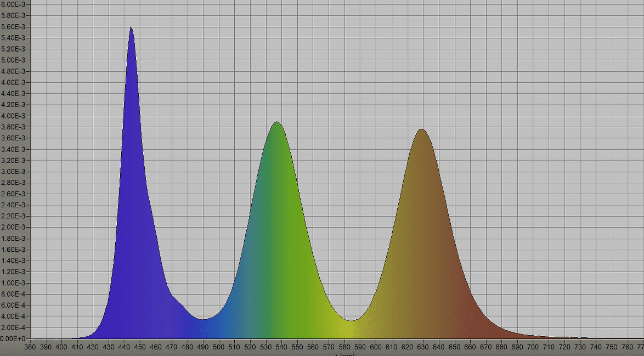Screen dimensions: 644x356
Task: Click the '1.40E-3' y-axis label
Action: tap(13, 261)
